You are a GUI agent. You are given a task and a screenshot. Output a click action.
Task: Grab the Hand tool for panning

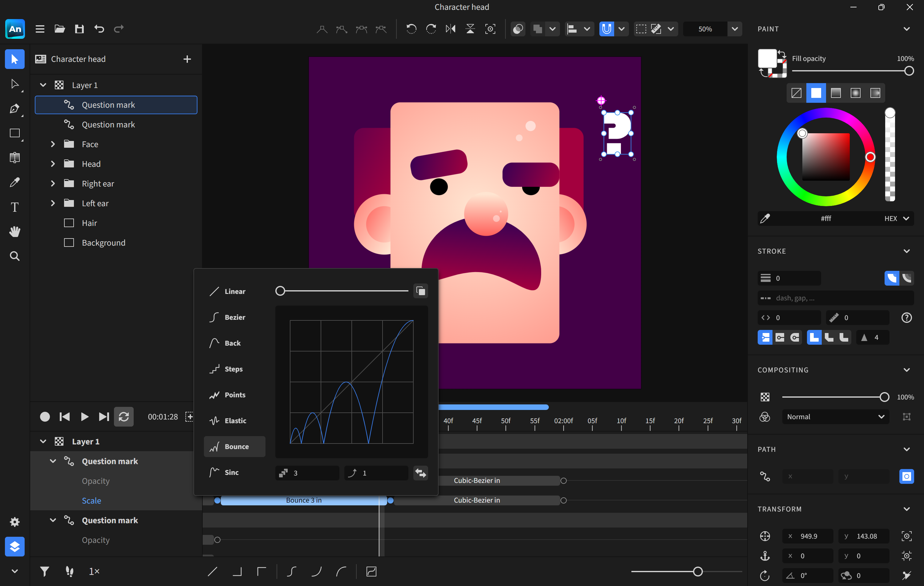tap(14, 231)
